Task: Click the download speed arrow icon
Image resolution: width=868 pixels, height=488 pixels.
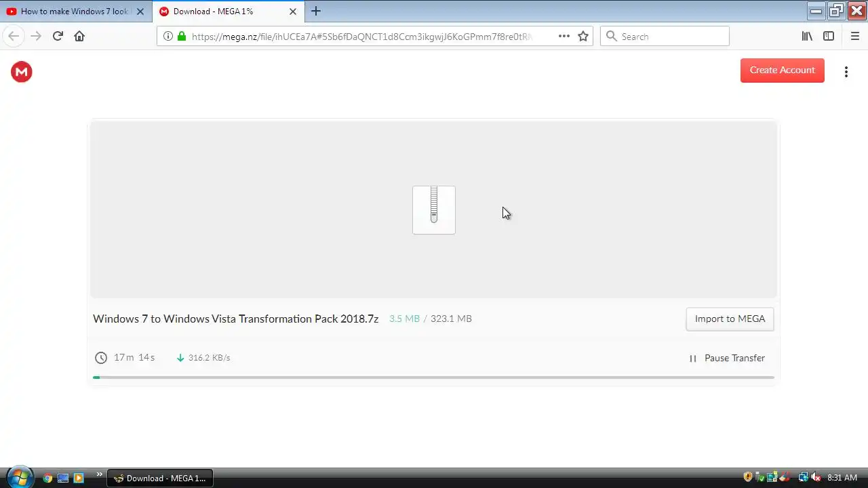Action: [x=180, y=358]
